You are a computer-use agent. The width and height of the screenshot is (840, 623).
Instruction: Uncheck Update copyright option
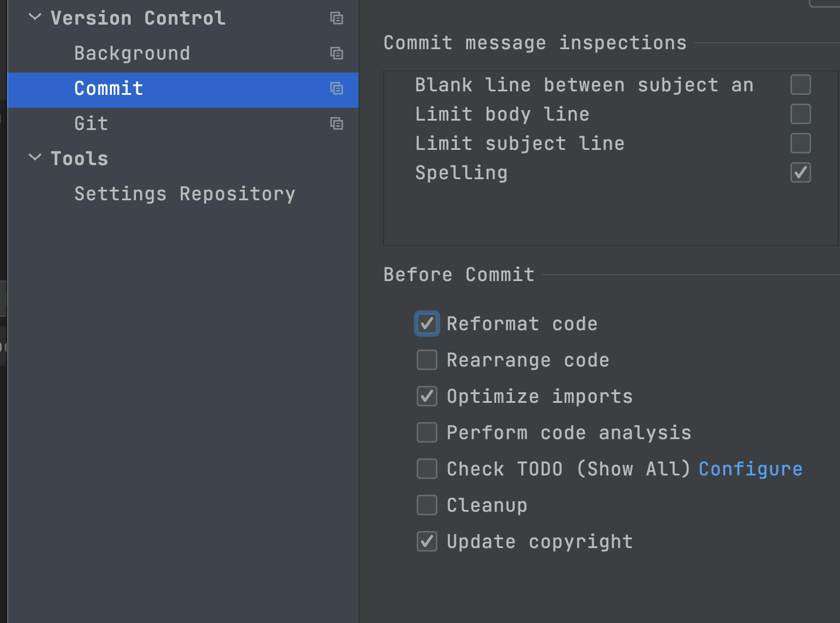pos(427,541)
